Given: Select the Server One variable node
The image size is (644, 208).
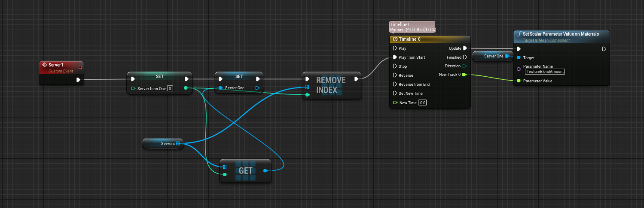Looking at the screenshot, I should (491, 56).
